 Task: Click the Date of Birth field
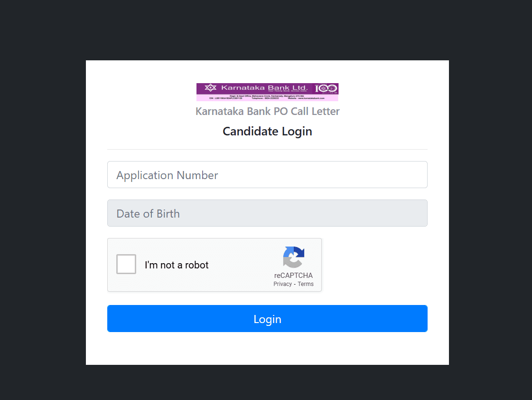[x=267, y=213]
